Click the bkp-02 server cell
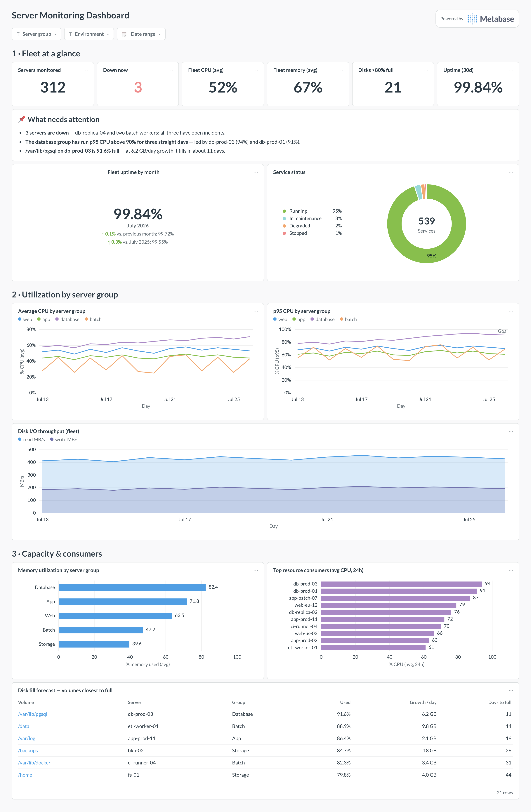The height and width of the screenshot is (812, 531). [x=136, y=751]
